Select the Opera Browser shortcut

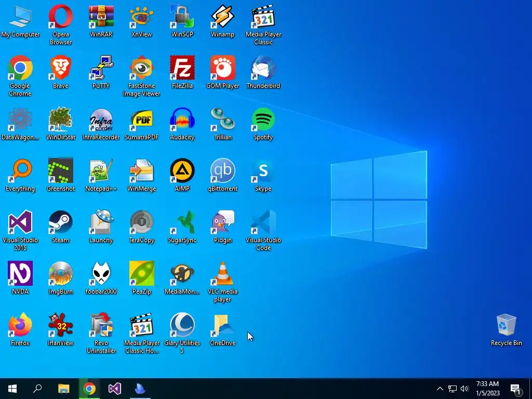60,25
